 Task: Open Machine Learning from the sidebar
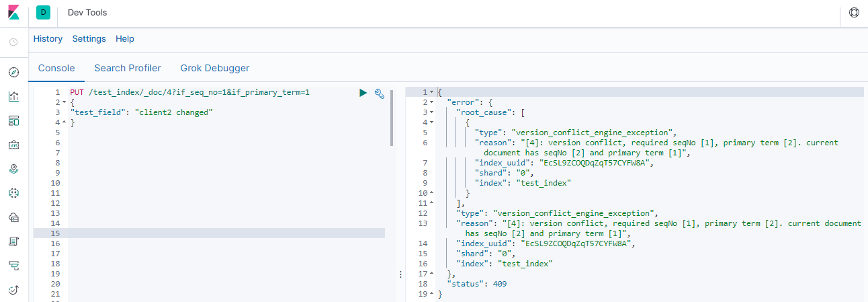(13, 193)
